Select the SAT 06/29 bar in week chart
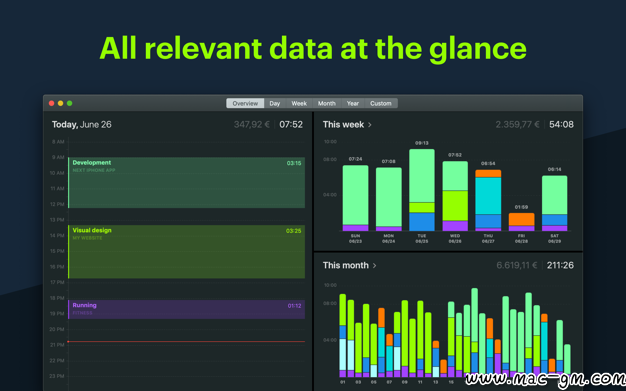Image resolution: width=626 pixels, height=391 pixels. point(554,203)
